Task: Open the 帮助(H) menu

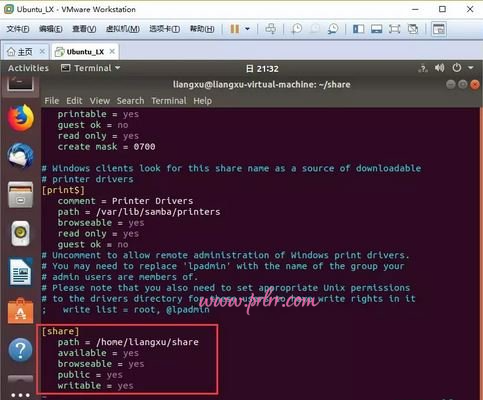Action: 202,29
